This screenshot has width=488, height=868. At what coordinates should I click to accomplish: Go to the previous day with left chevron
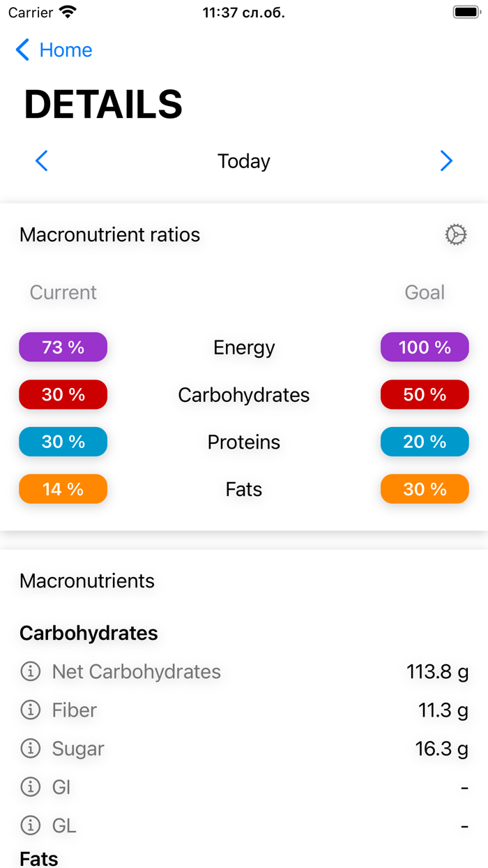(41, 160)
